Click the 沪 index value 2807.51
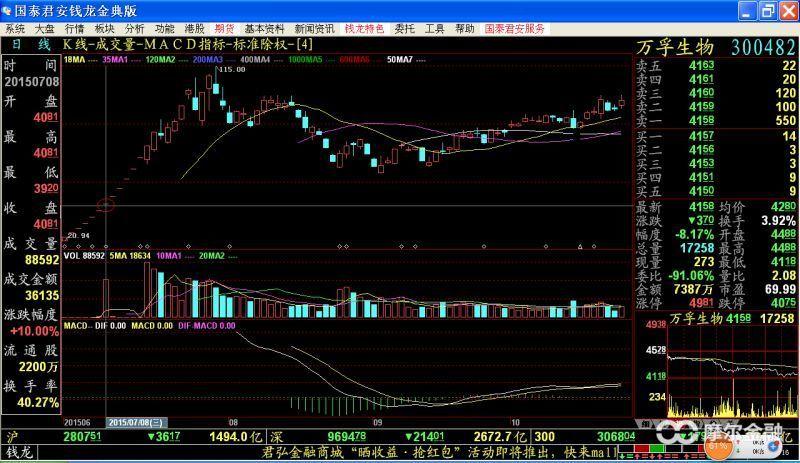The width and height of the screenshot is (800, 463). (x=82, y=437)
